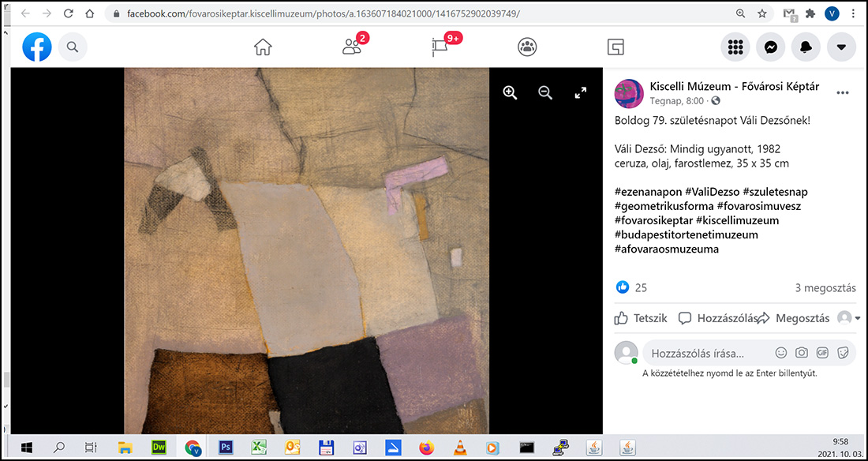This screenshot has height=461, width=868.
Task: Open File Explorer from the taskbar
Action: (126, 447)
